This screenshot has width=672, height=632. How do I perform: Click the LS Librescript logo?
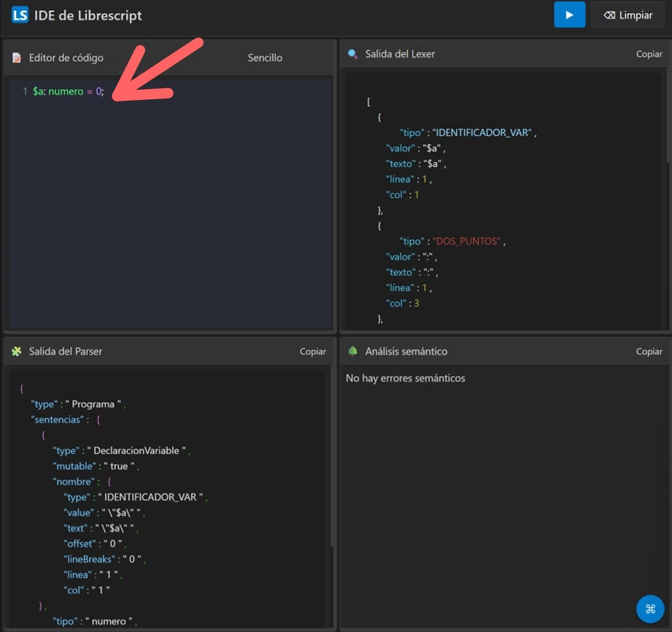click(x=20, y=15)
